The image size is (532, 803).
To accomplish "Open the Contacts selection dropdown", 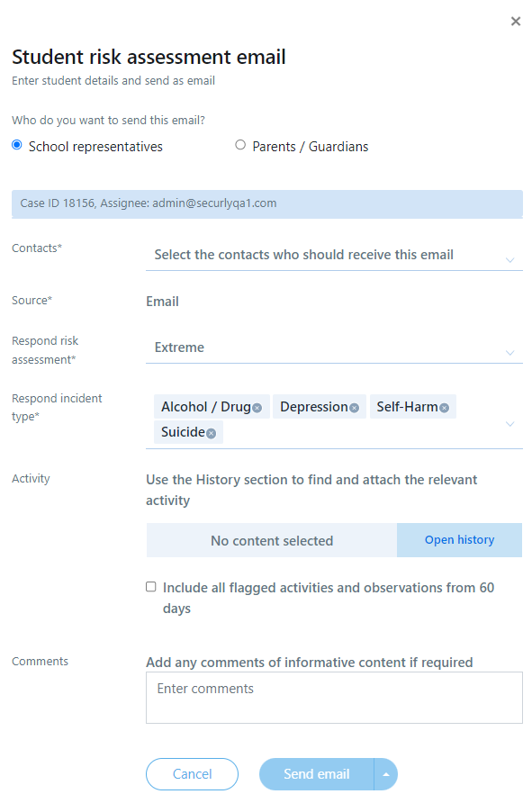I will click(x=334, y=255).
